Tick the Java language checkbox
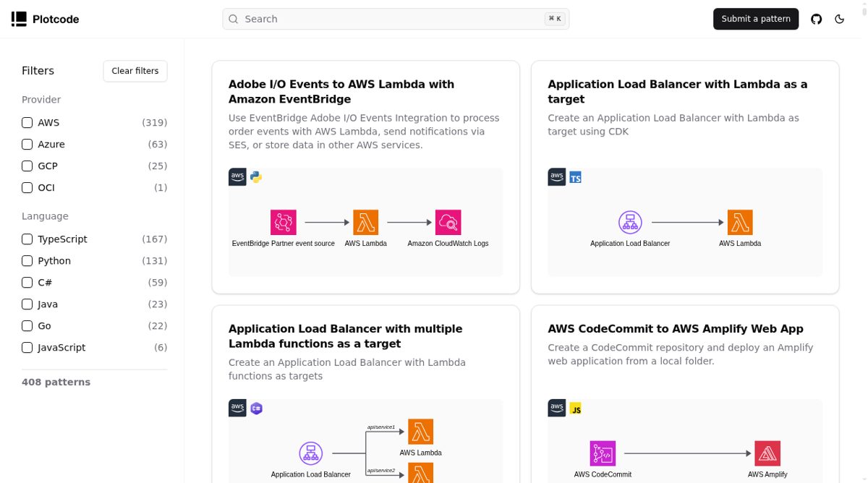The image size is (868, 483). pyautogui.click(x=27, y=304)
